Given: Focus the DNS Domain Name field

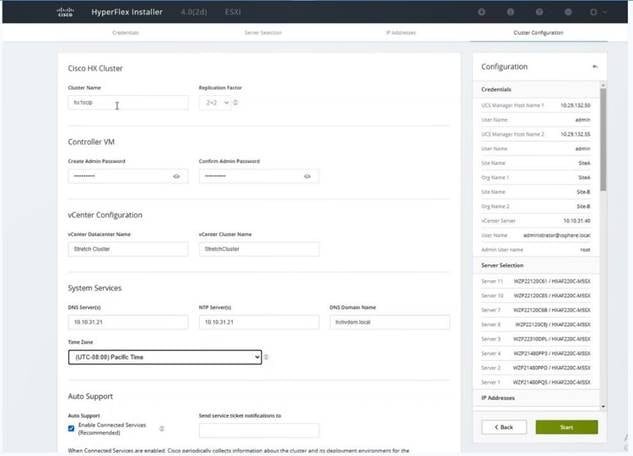Looking at the screenshot, I should click(390, 322).
